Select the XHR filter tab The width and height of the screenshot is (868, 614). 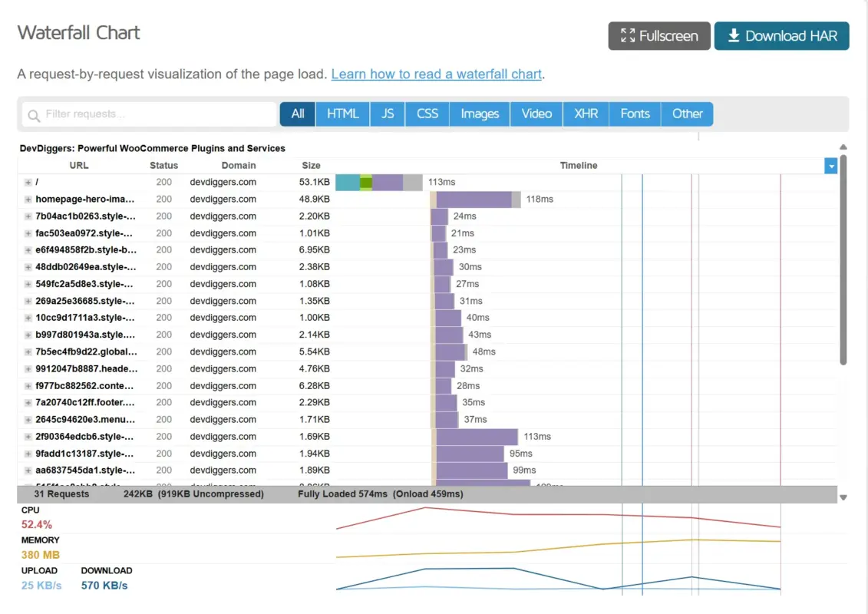[586, 114]
